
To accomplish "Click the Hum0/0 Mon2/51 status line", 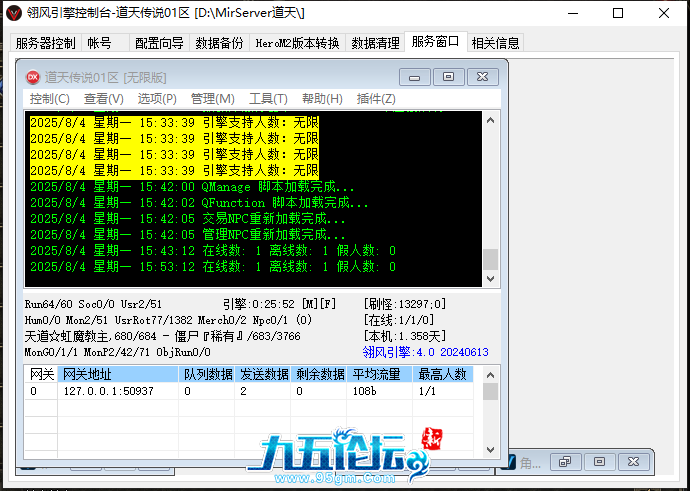I will click(x=169, y=320).
